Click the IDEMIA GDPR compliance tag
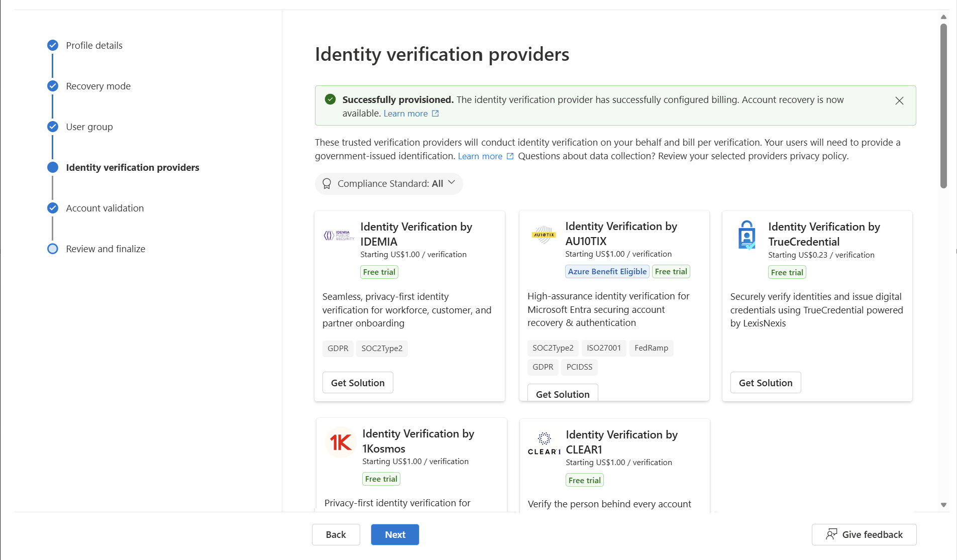 coord(338,349)
